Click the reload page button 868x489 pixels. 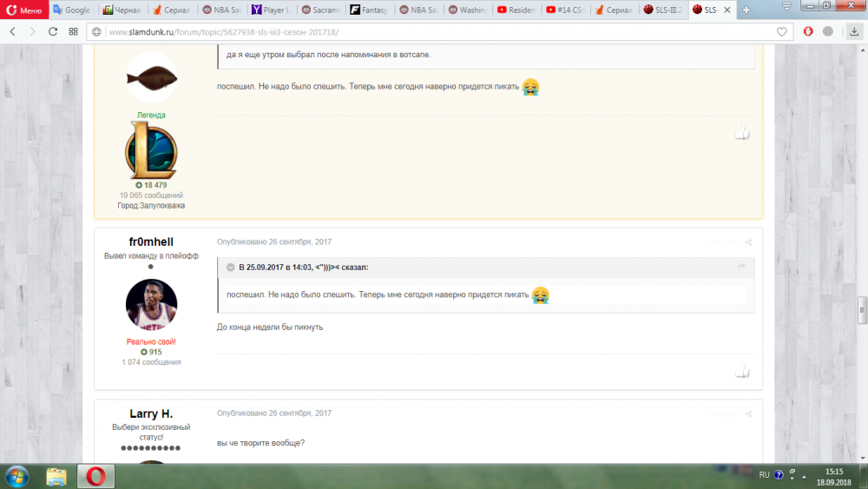(53, 31)
